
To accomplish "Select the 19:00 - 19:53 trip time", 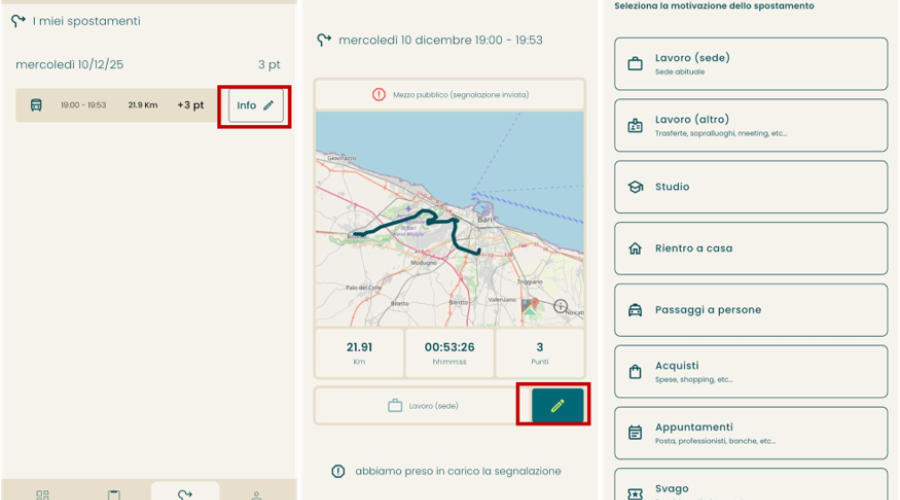I will coord(83,105).
